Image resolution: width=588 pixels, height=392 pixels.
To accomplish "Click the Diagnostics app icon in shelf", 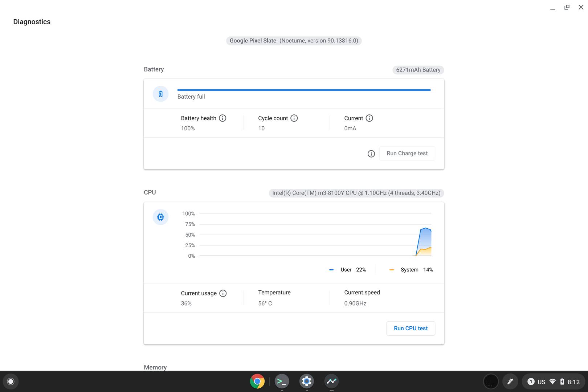I will 331,381.
